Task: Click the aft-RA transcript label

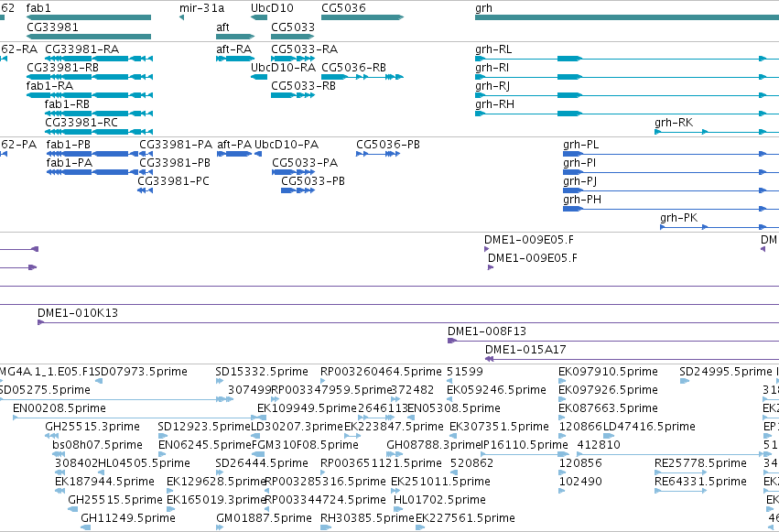Action: pyautogui.click(x=234, y=49)
